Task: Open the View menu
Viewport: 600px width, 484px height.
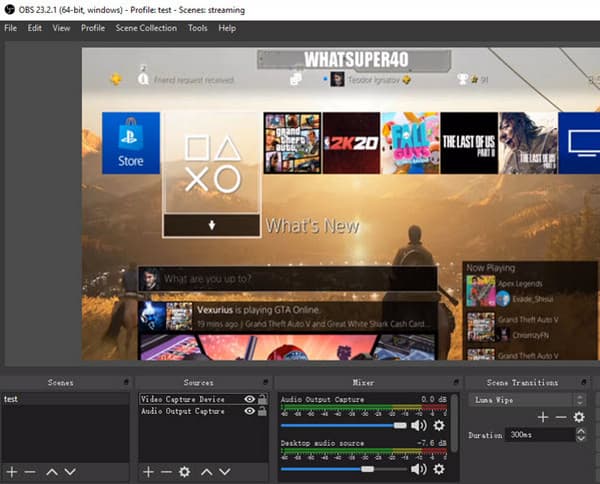Action: point(61,28)
